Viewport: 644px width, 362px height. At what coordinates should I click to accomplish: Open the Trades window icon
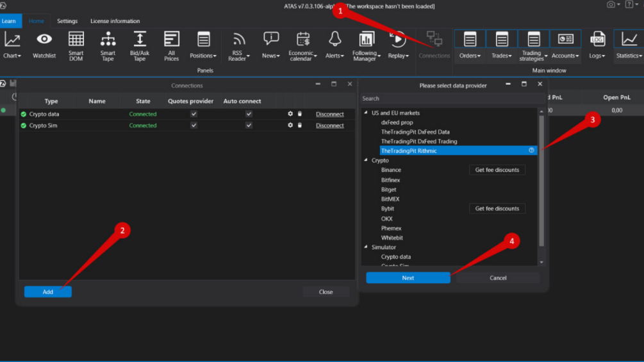pos(502,39)
